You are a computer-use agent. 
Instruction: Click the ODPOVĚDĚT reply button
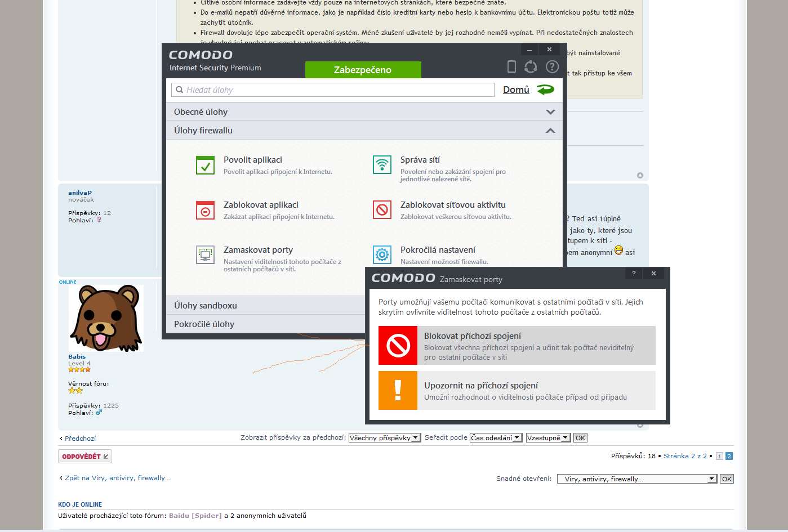coord(85,456)
